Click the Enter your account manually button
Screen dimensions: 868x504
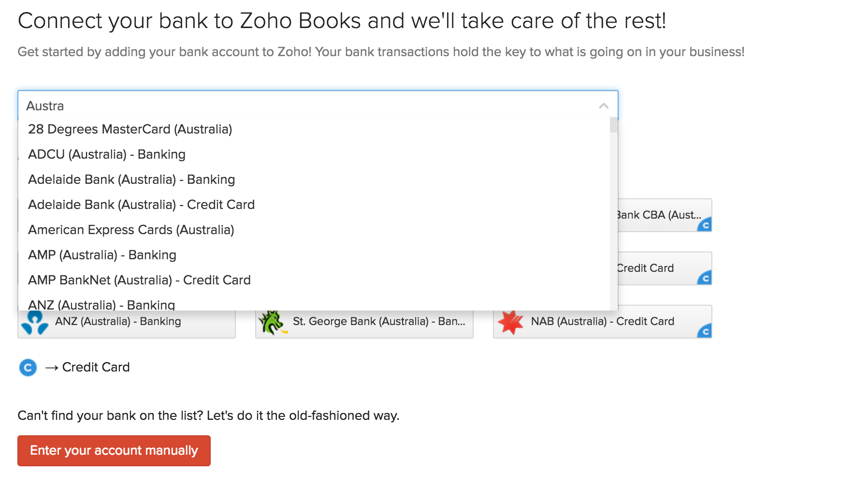(x=114, y=450)
